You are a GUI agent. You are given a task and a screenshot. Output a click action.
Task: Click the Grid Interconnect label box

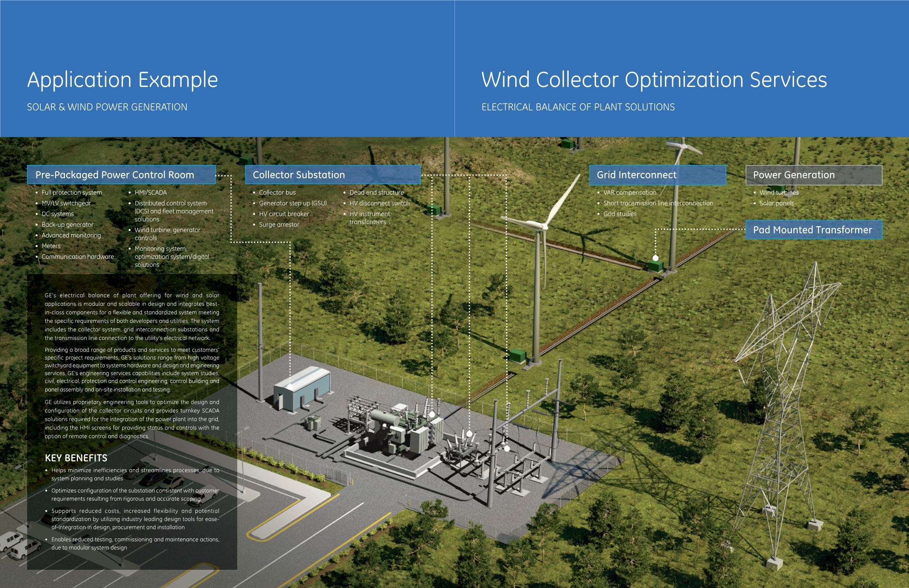(x=658, y=175)
